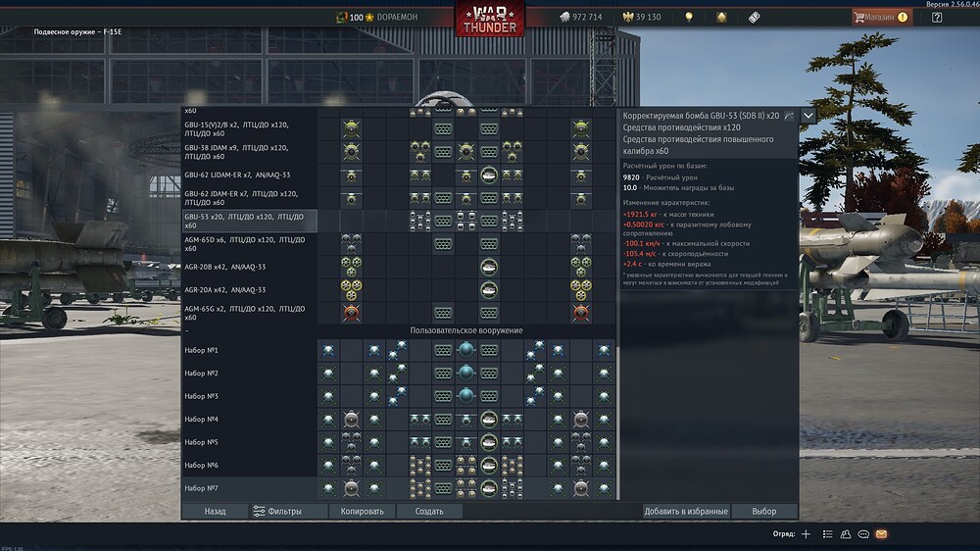Click targeting pod icon in Набор №7
This screenshot has width=980, height=551.
(x=489, y=488)
